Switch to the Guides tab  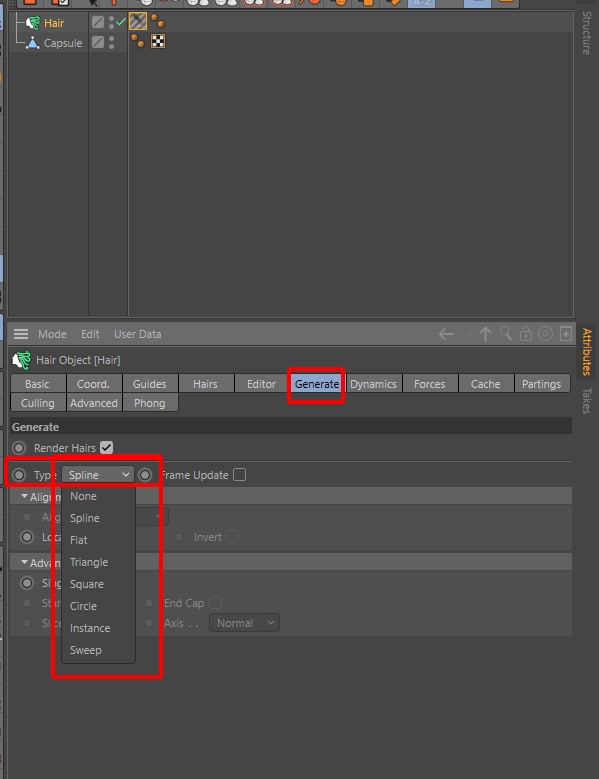tap(150, 384)
